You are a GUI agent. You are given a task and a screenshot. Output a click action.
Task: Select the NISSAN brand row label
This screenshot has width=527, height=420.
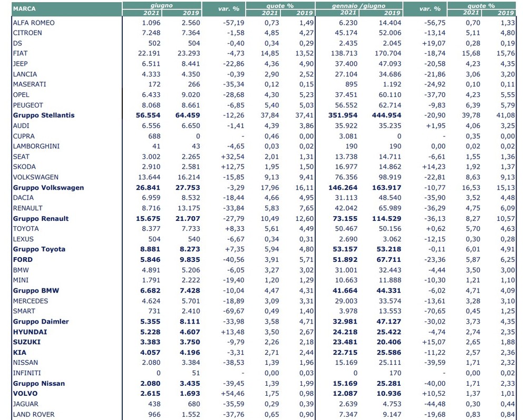click(x=25, y=363)
